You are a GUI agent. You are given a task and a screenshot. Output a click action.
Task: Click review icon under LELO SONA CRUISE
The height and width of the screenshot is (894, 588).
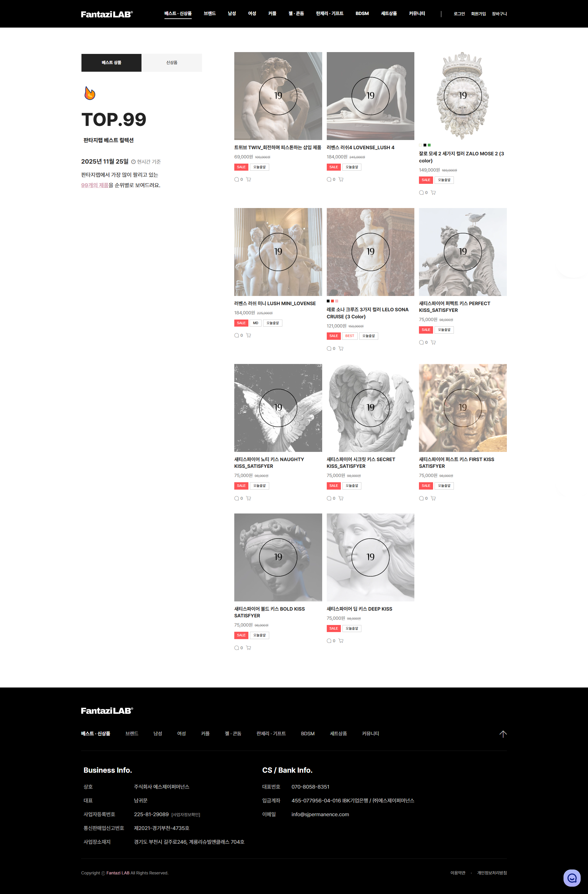point(329,348)
